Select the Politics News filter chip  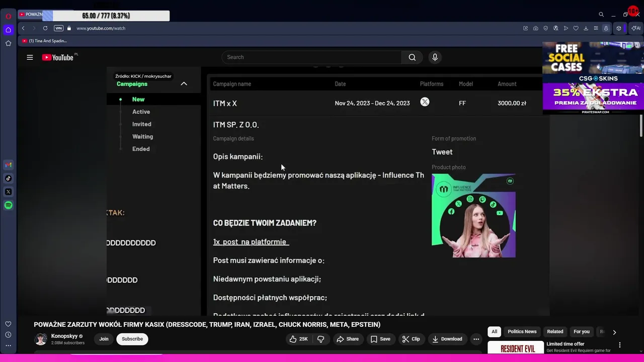pyautogui.click(x=522, y=332)
